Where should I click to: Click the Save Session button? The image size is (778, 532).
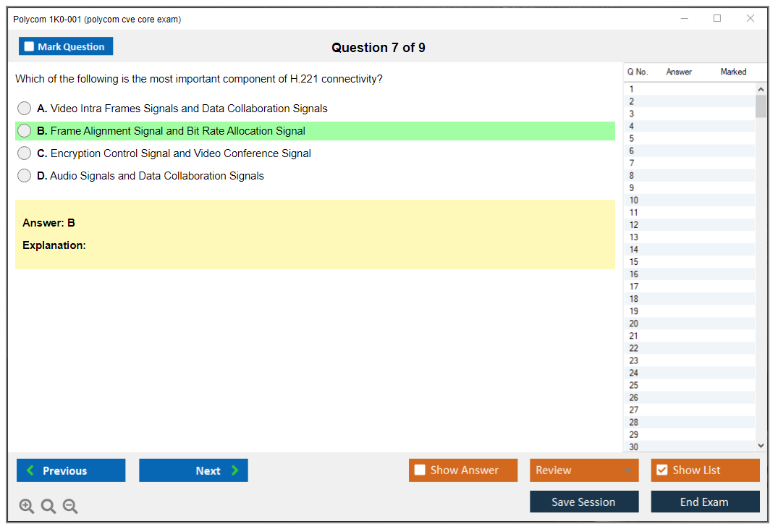click(x=584, y=502)
